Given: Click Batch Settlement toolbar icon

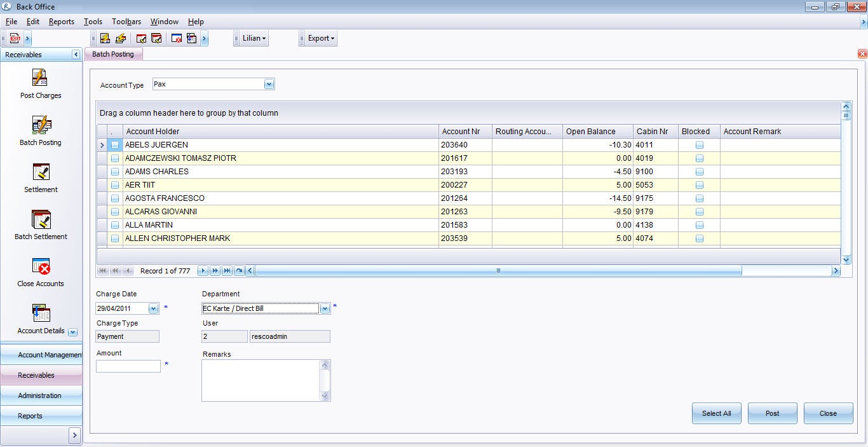Looking at the screenshot, I should 156,38.
